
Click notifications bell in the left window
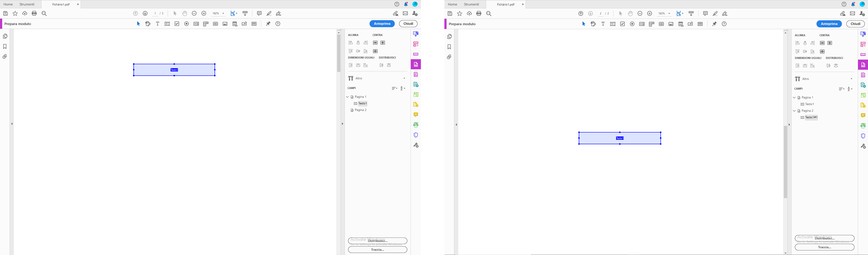[406, 4]
